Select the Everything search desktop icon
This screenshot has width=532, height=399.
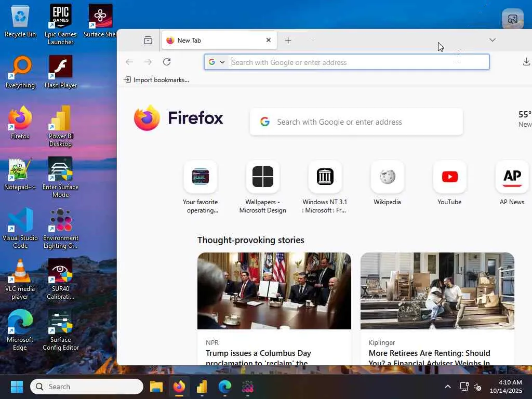point(20,72)
